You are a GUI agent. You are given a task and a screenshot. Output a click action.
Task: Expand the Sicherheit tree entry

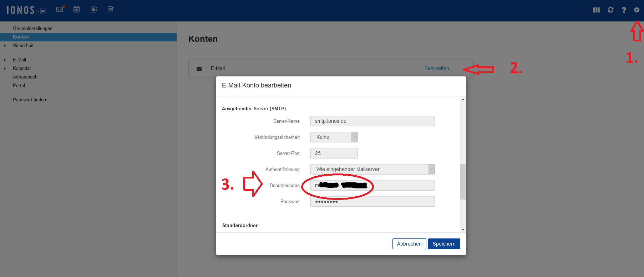pos(5,46)
